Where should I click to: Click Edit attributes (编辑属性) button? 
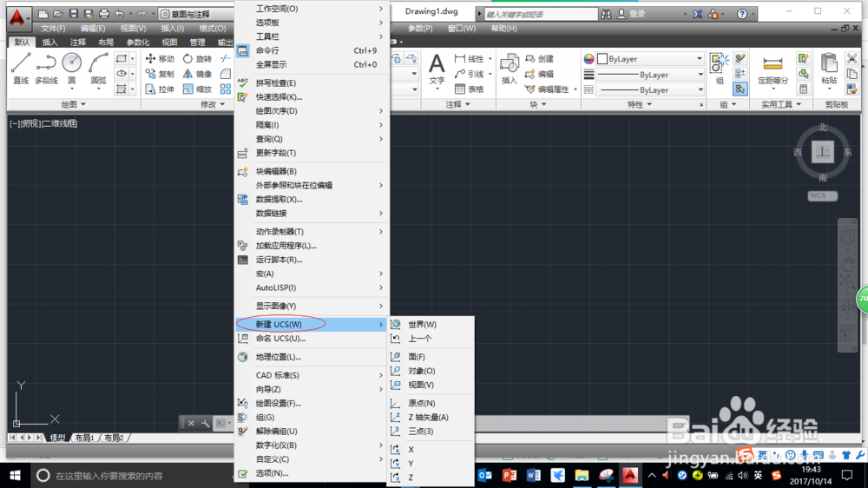tap(547, 89)
